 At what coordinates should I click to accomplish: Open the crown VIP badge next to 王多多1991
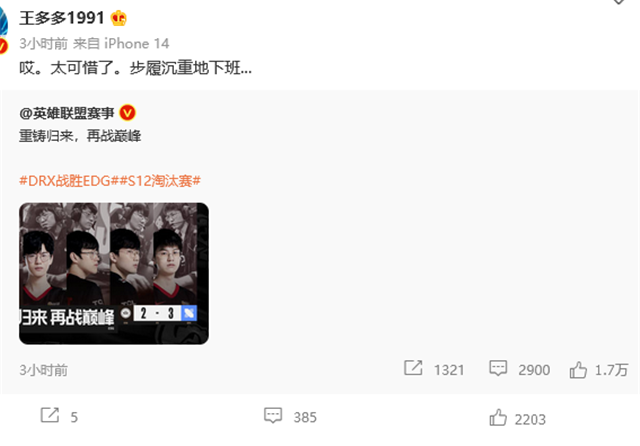coord(118,18)
